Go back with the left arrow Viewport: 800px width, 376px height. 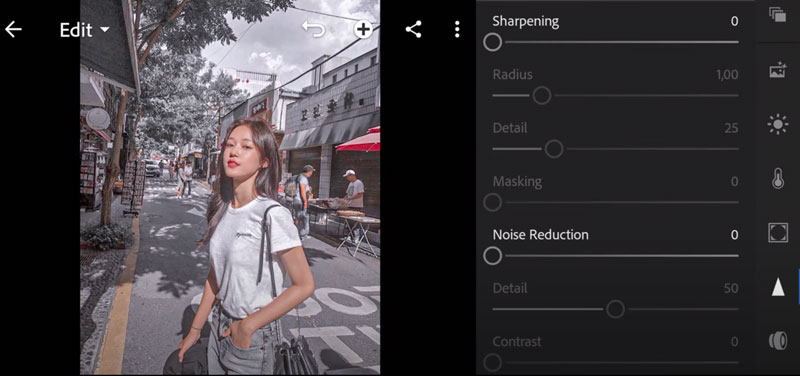point(13,30)
